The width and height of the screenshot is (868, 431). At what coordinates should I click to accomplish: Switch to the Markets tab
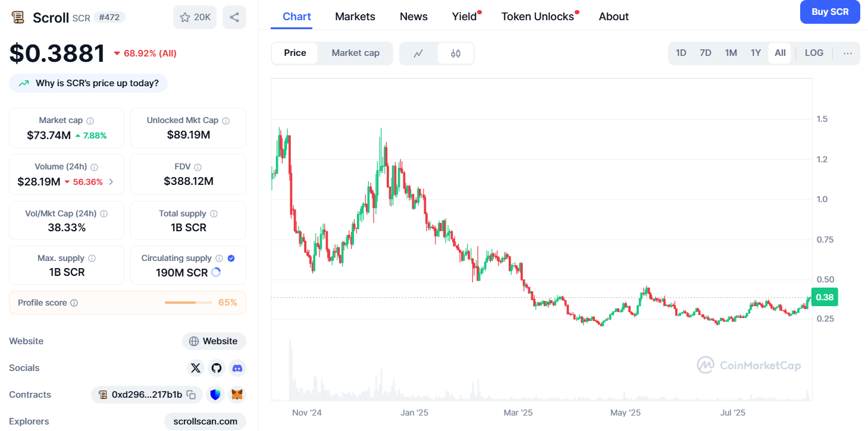[355, 17]
